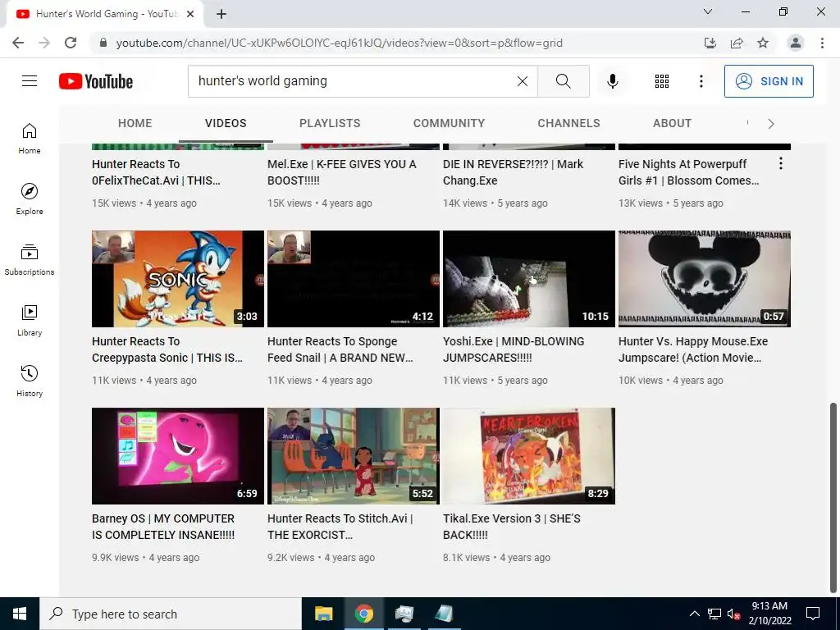Screen dimensions: 840x630
Task: Open the Windows notification center
Action: pos(813,614)
